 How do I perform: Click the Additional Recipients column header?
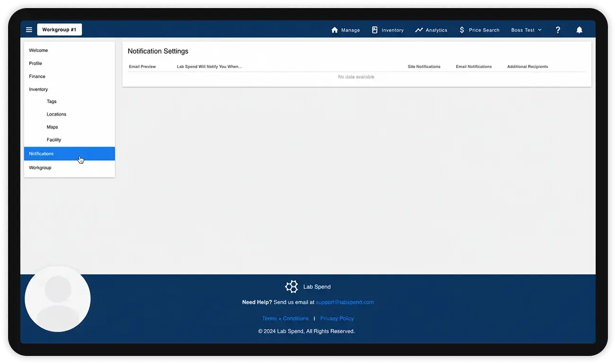point(528,67)
